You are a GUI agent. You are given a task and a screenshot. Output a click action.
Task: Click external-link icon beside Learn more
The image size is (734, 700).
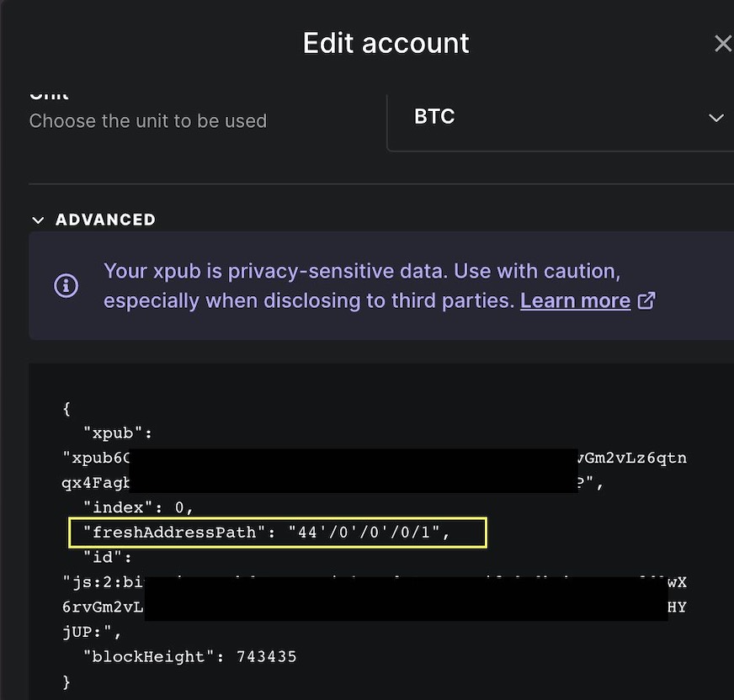646,300
